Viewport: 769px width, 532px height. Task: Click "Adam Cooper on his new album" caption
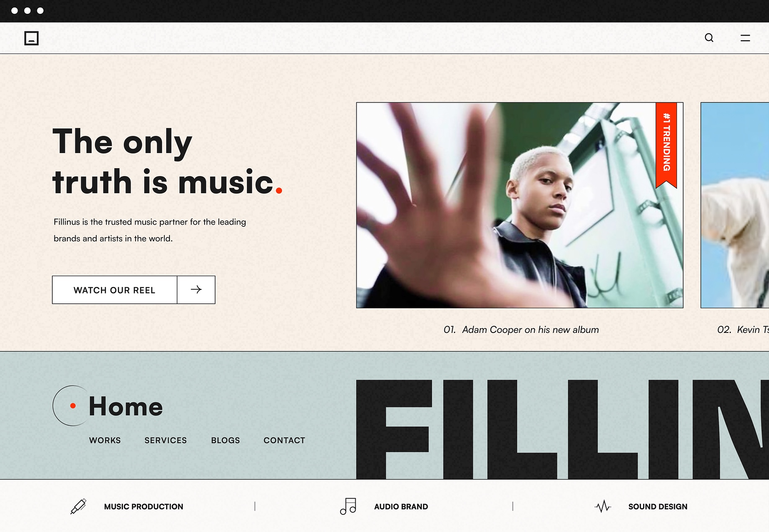click(531, 330)
